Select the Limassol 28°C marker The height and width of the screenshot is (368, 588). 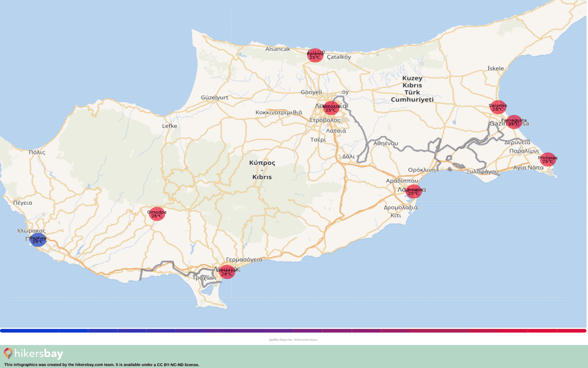coord(227,272)
